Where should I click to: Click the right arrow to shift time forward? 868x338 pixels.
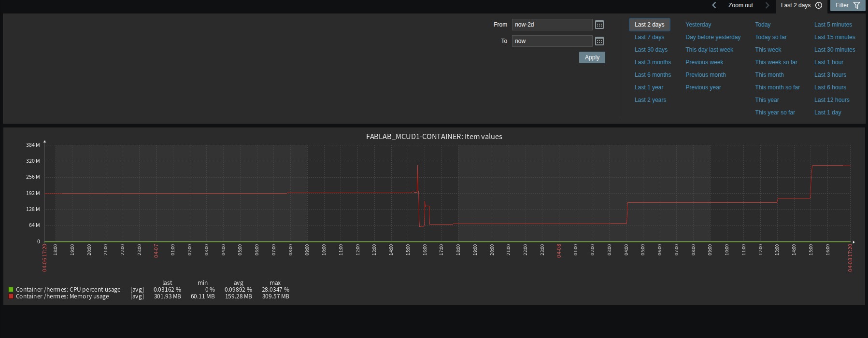[x=767, y=5]
